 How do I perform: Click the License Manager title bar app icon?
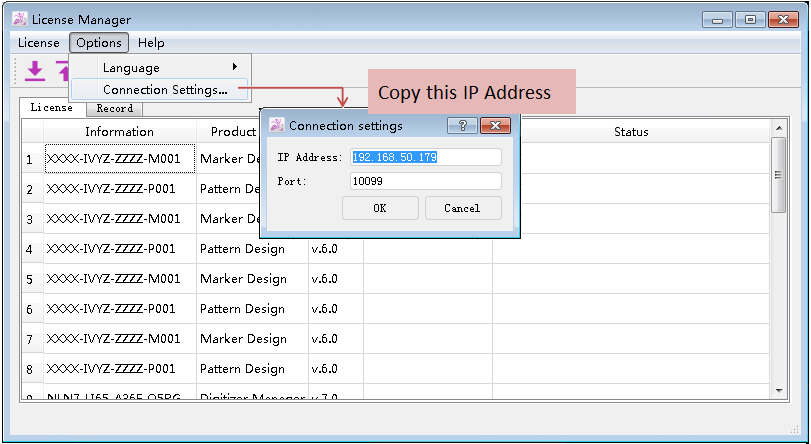[19, 19]
